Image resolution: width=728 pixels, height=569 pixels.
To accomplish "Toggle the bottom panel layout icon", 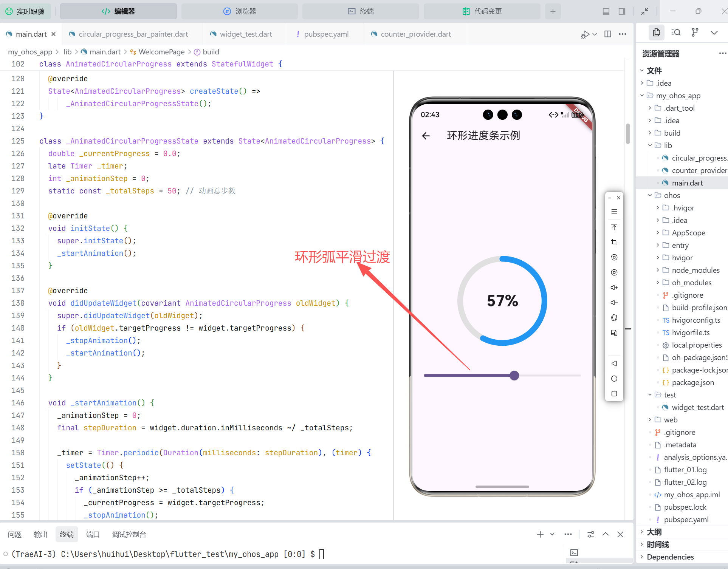I will click(x=606, y=11).
